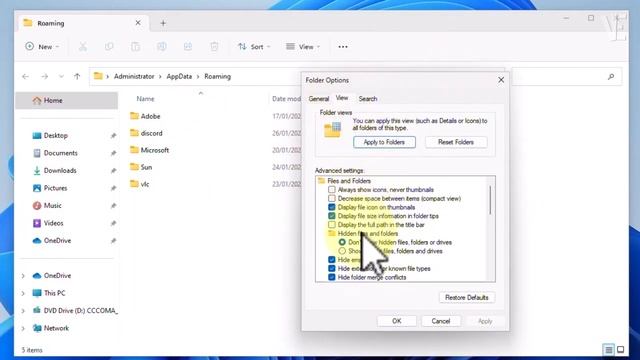The image size is (640, 360).
Task: Click the Cut scissors icon in toolbar
Action: pyautogui.click(x=83, y=47)
